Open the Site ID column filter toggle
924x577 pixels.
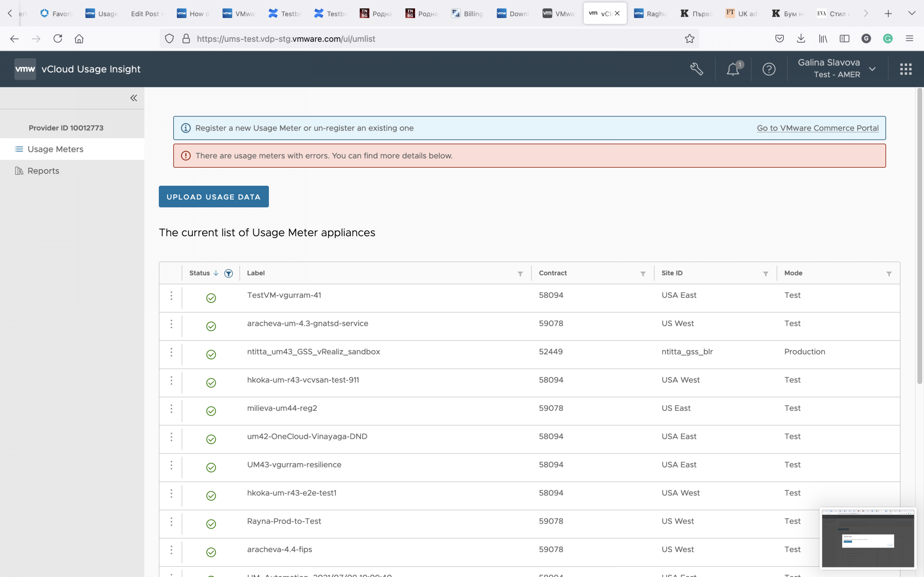tap(766, 274)
